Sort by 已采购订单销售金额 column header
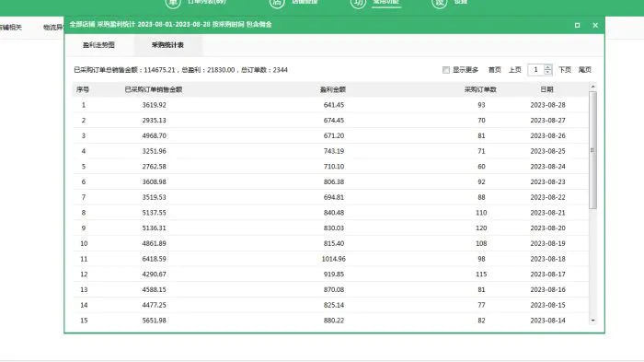The image size is (644, 362). point(154,89)
